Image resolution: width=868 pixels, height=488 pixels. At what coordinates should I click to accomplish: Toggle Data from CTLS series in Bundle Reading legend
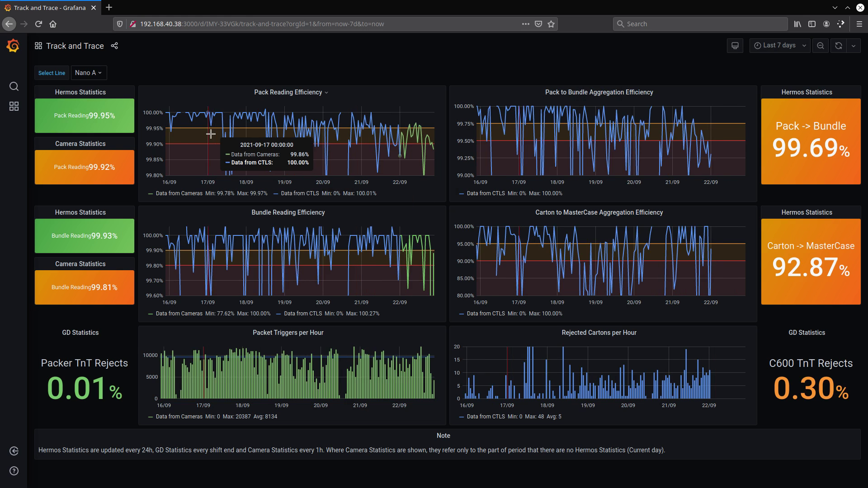pyautogui.click(x=302, y=314)
